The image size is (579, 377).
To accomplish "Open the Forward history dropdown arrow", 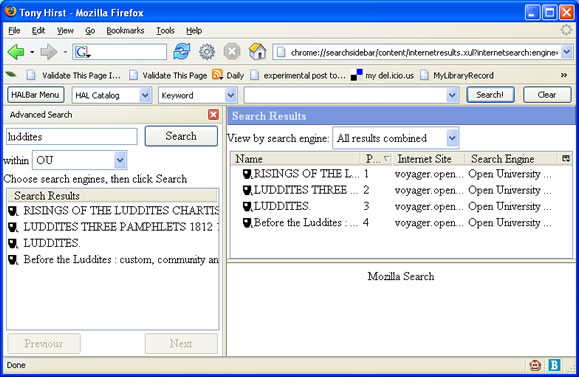I will (65, 52).
